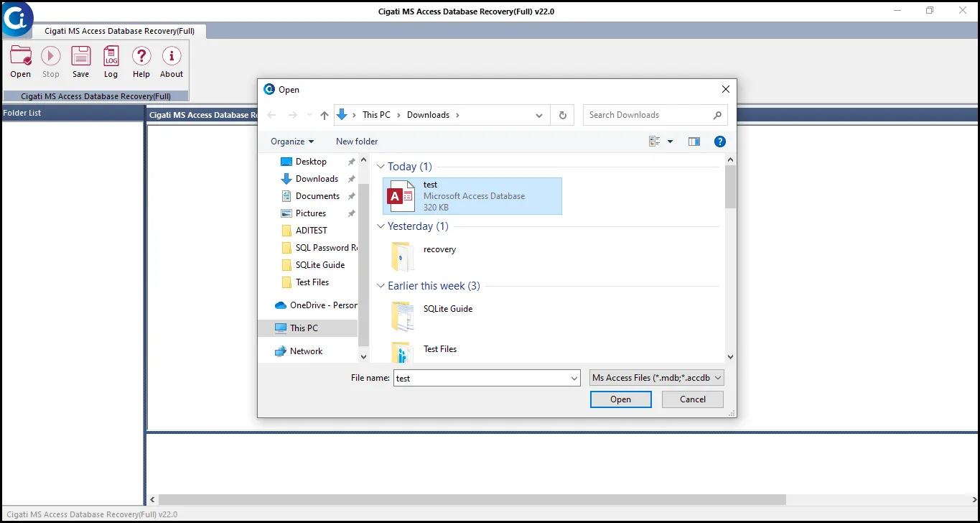This screenshot has width=980, height=523.
Task: Open the Organize dropdown menu
Action: tap(292, 142)
